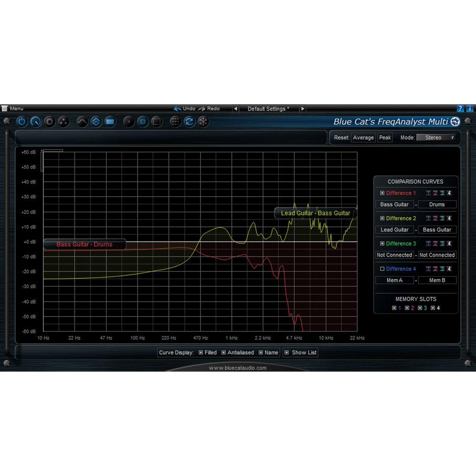Viewport: 476px width, 476px height.
Task: Click the circular refresh/compare toolbar icon
Action: (188, 122)
